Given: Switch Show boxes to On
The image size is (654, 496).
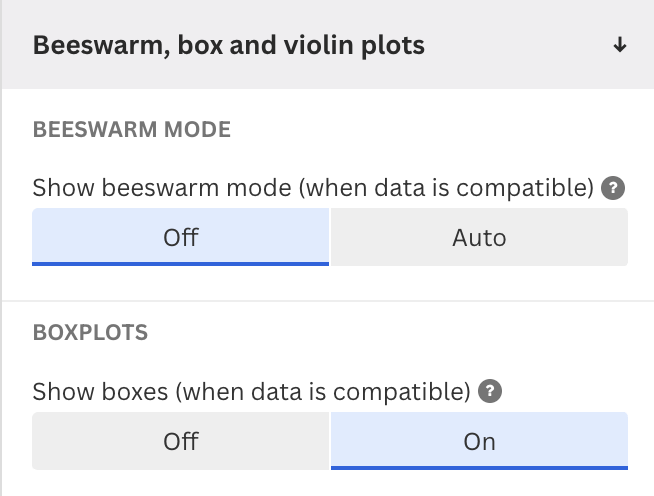Looking at the screenshot, I should (x=479, y=441).
